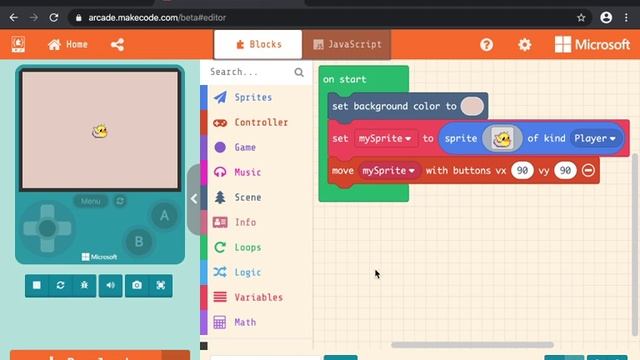Toggle simulator debug mode bug icon
The image size is (640, 360).
84,285
